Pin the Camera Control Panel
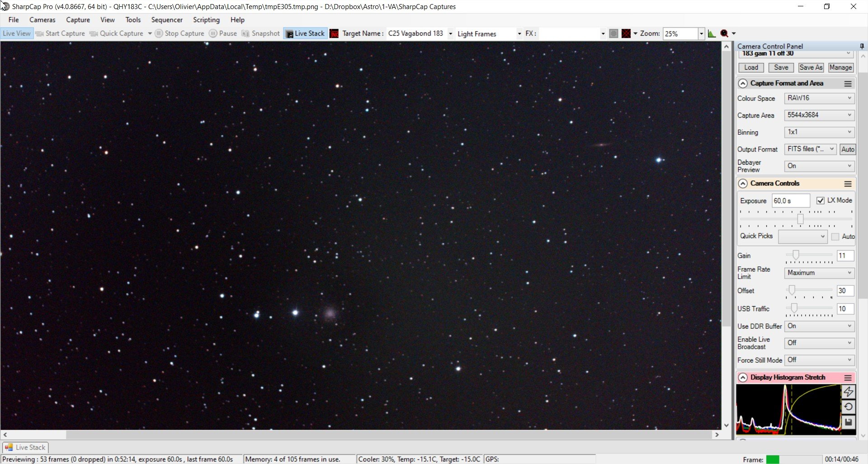Image resolution: width=868 pixels, height=464 pixels. click(862, 46)
